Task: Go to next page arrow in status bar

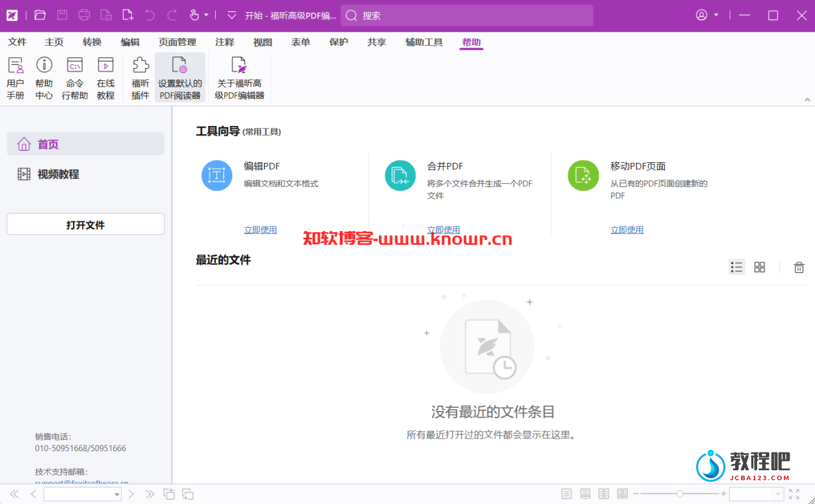Action: click(131, 494)
